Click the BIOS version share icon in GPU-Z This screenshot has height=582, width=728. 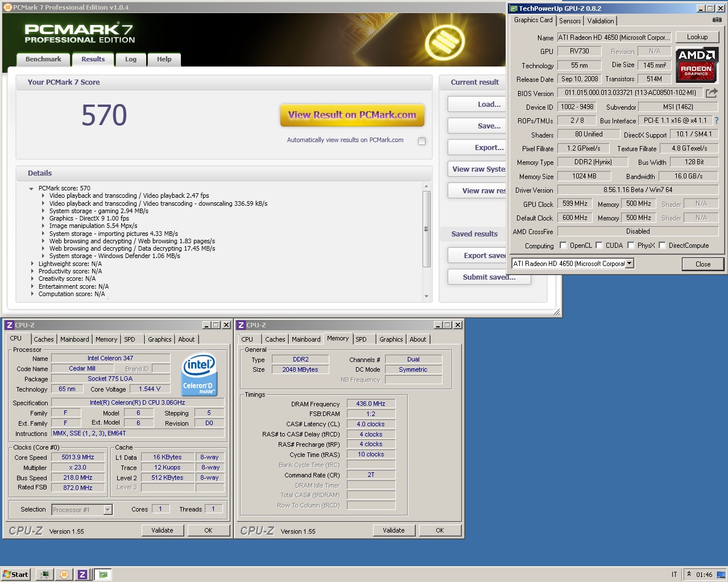tap(712, 93)
